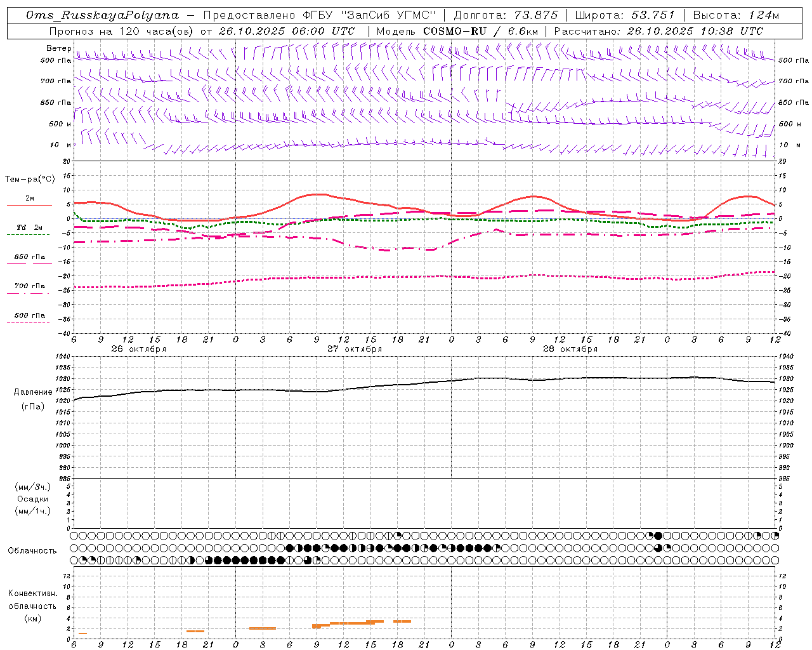Click the 'Облачность' cloud cover label
Viewport: 812px width, 650px height.
click(32, 551)
